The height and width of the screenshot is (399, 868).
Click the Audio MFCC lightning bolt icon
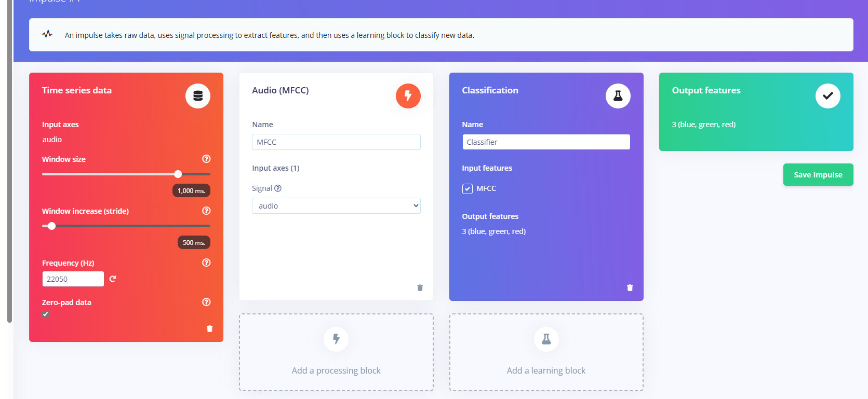click(408, 96)
